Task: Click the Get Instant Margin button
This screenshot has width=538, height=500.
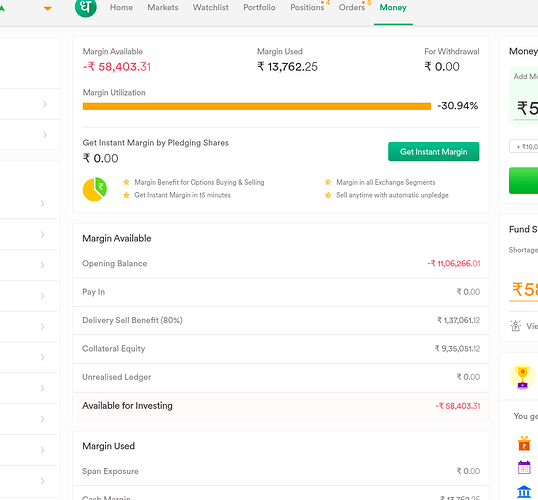Action: tap(433, 152)
